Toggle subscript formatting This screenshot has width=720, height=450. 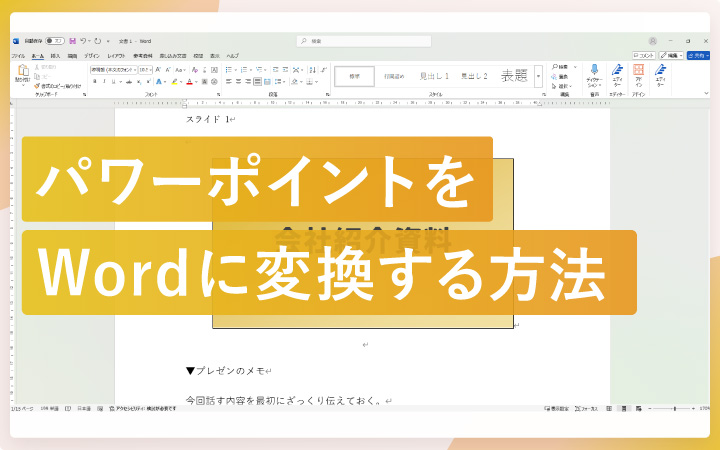pos(139,82)
